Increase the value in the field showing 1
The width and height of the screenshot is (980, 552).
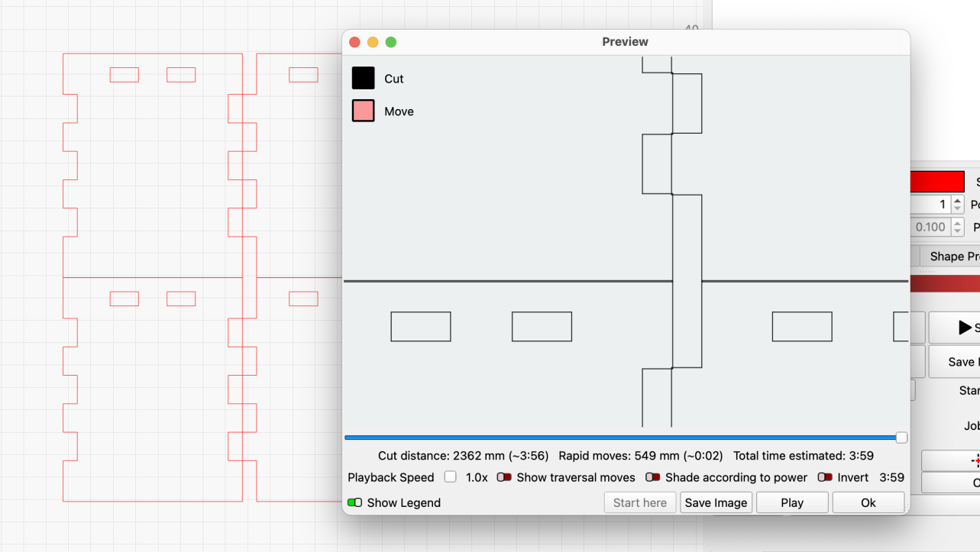point(958,200)
